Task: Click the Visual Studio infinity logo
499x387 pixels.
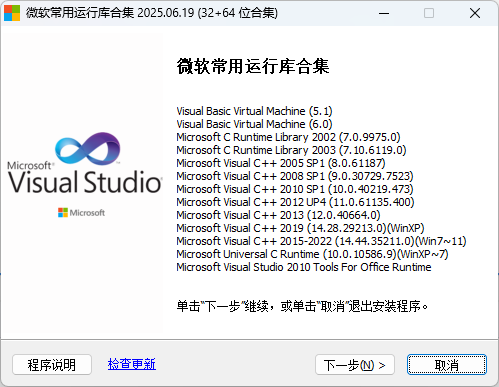Action: coord(87,149)
